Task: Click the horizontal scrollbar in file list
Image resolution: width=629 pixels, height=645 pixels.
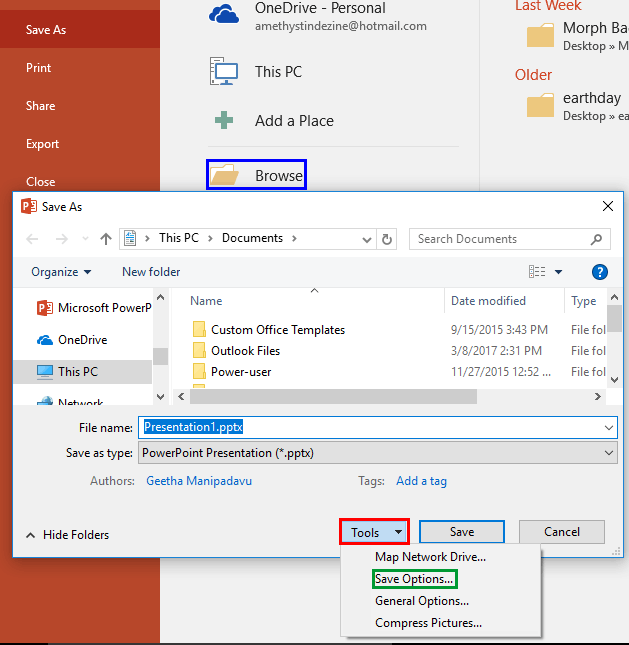Action: pos(333,397)
